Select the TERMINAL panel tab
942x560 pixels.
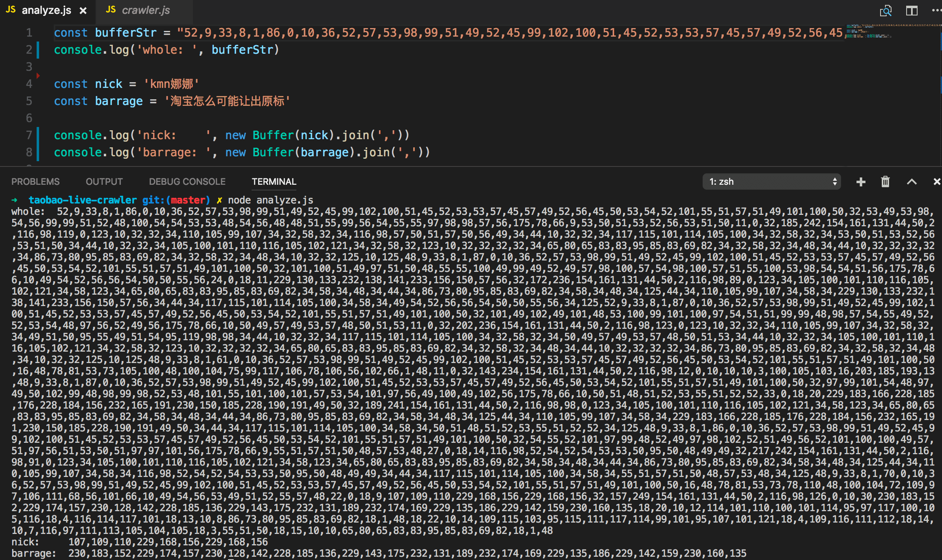click(x=274, y=182)
